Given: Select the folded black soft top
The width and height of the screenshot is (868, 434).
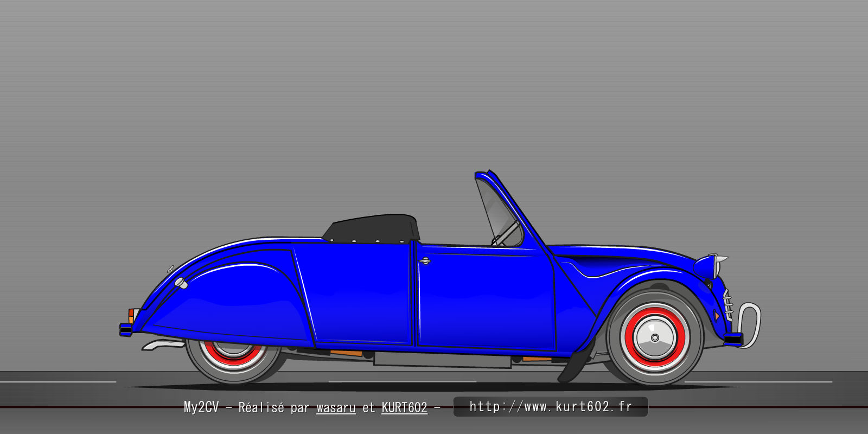Looking at the screenshot, I should coord(373,227).
